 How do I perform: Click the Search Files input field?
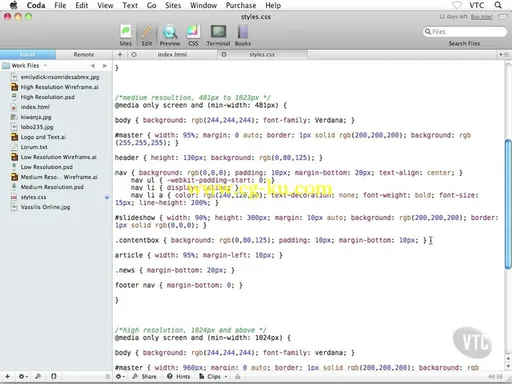[x=465, y=32]
